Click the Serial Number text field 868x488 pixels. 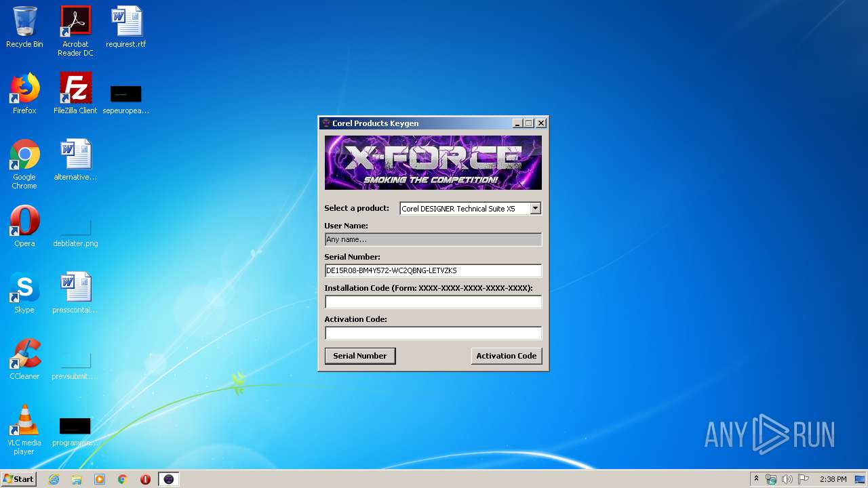(433, 270)
